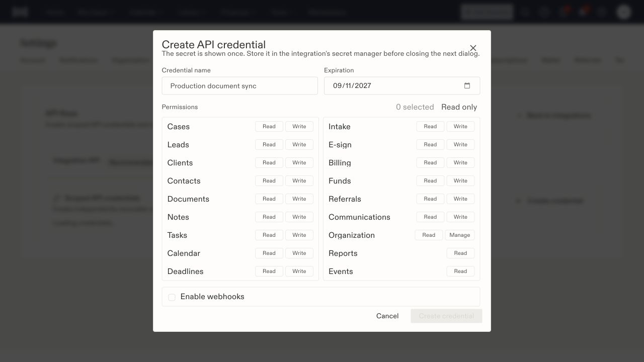
Task: Toggle Write permission for Cases
Action: 299,127
